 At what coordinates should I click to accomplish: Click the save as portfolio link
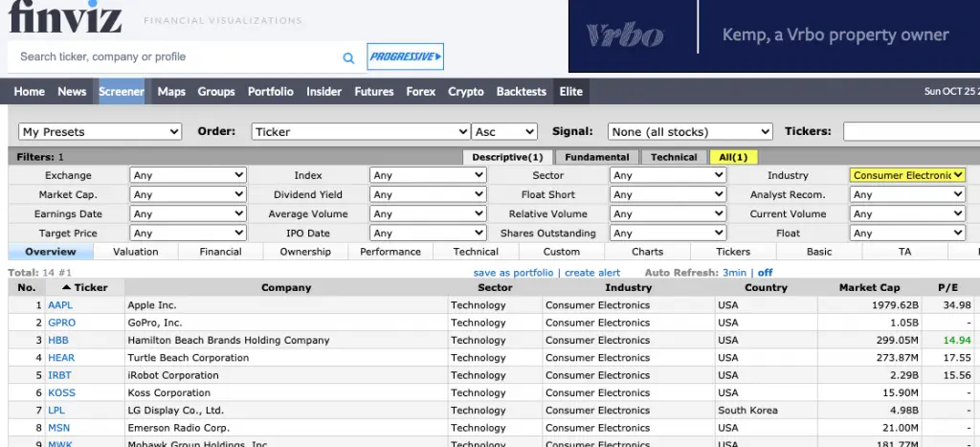513,273
